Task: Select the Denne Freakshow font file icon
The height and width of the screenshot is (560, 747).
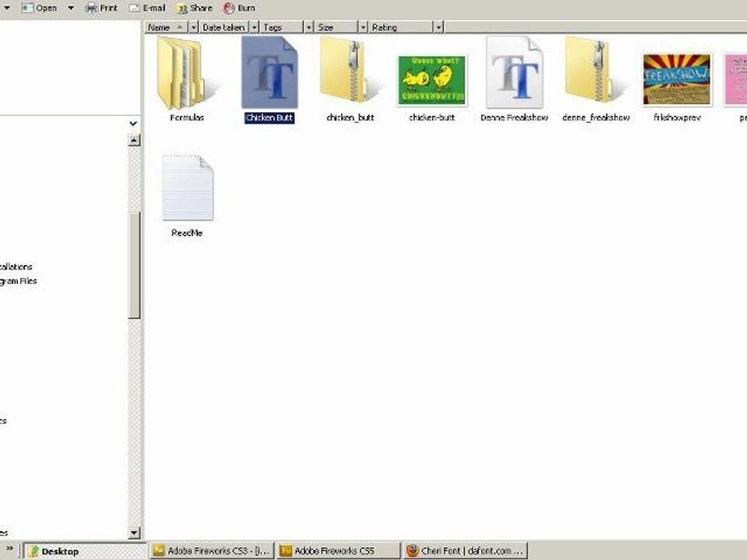Action: click(514, 73)
